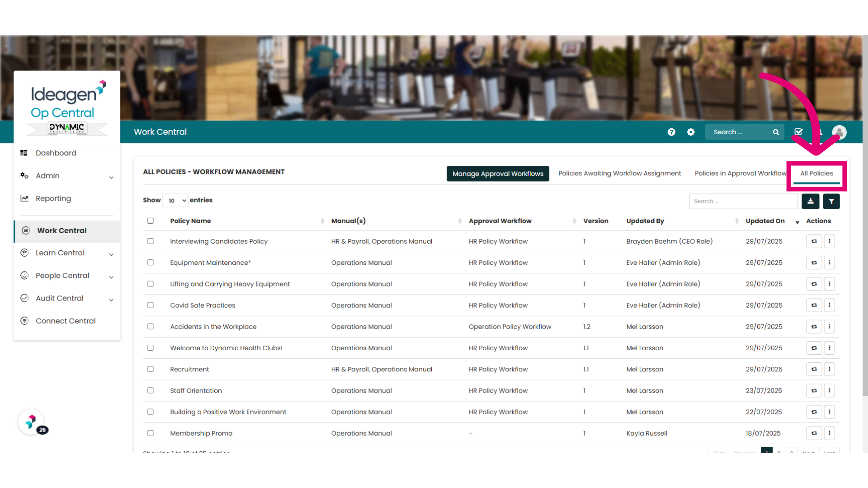Expand the Admin sidebar menu
This screenshot has height=488, width=868.
(67, 176)
